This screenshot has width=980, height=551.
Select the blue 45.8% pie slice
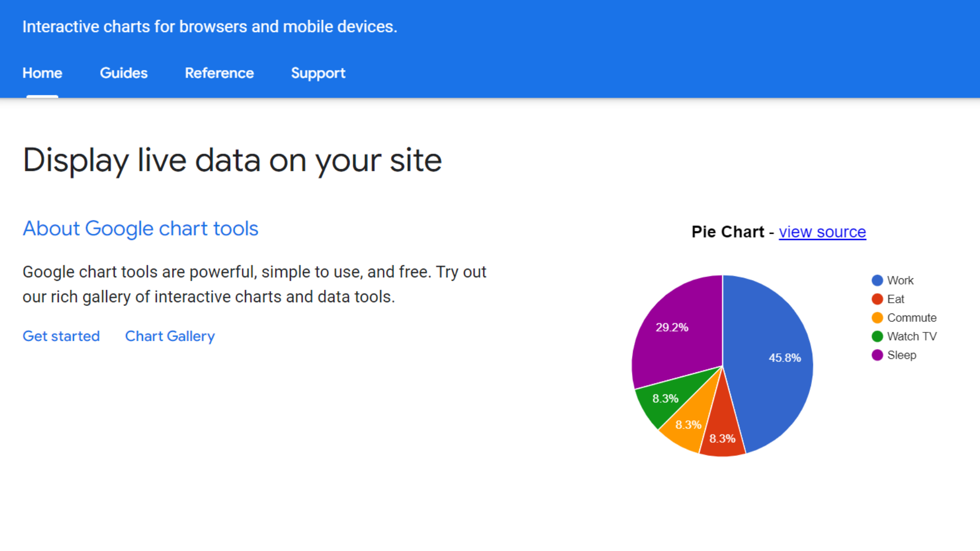click(776, 357)
